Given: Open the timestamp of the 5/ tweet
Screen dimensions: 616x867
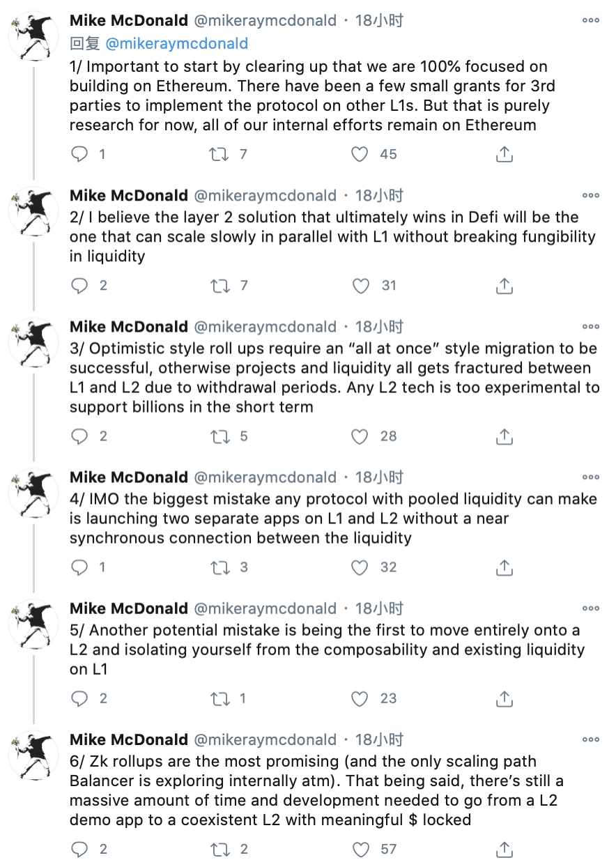Looking at the screenshot, I should point(379,608).
